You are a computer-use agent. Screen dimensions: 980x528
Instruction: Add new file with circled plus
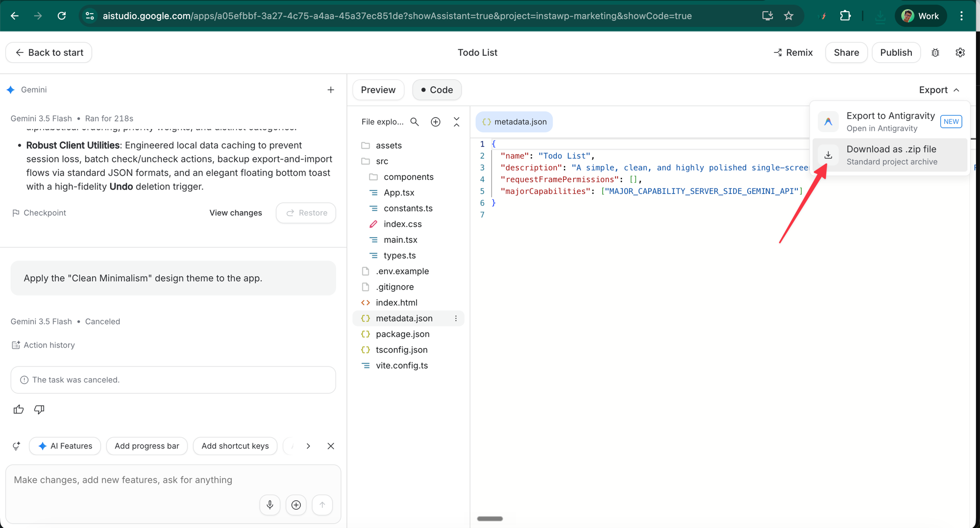click(436, 121)
